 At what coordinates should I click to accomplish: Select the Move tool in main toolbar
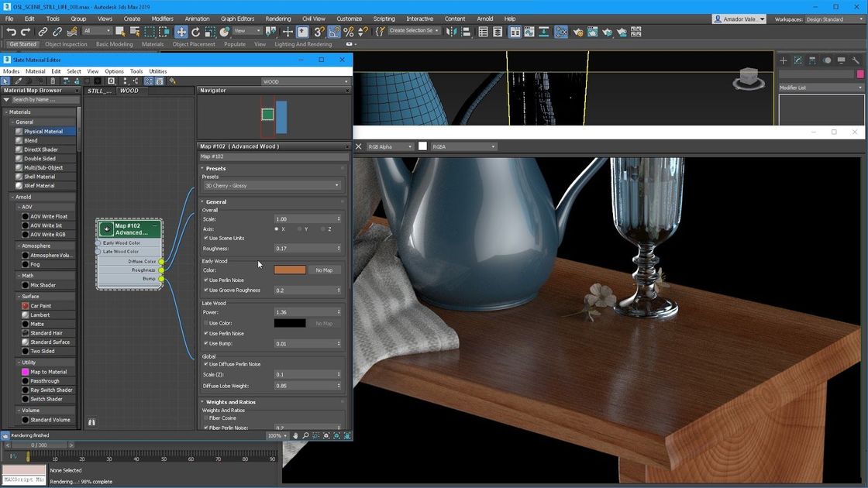[181, 32]
